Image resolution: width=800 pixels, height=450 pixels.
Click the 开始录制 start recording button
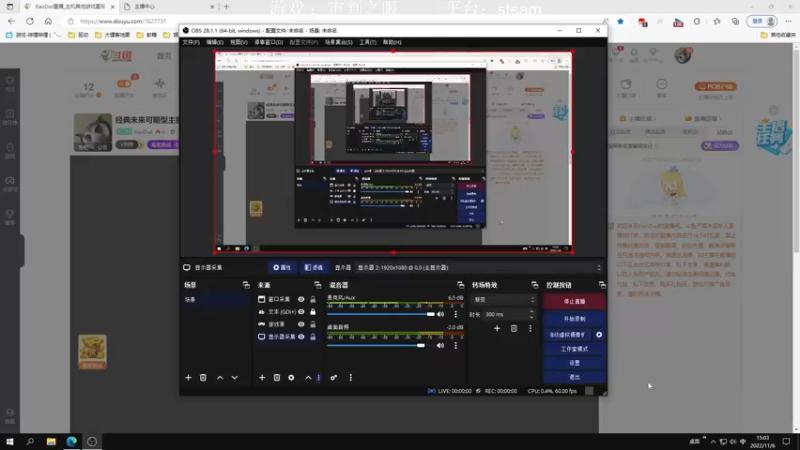pos(574,319)
